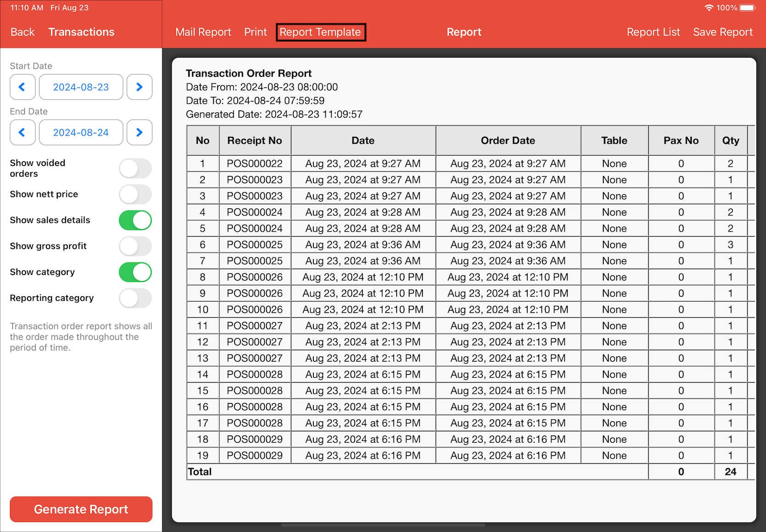Open Start Date picker 2024-08-23
The height and width of the screenshot is (532, 766).
click(x=81, y=87)
